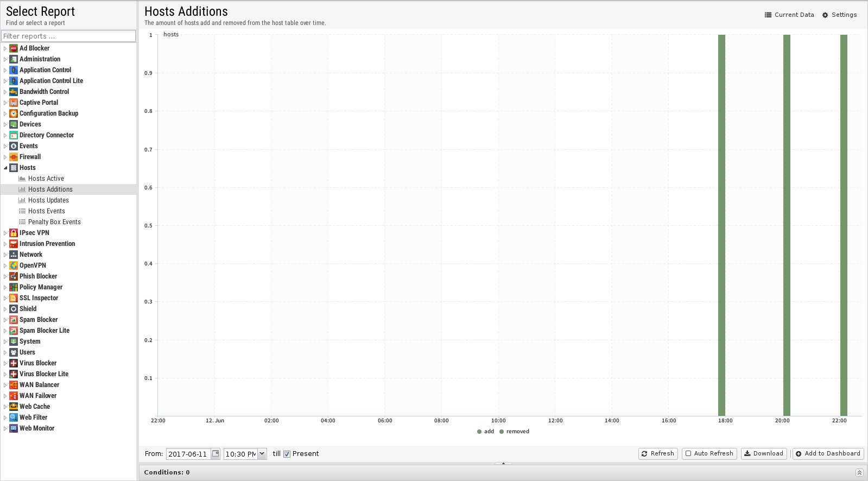This screenshot has height=481, width=868.
Task: Switch to Current Data view
Action: pos(789,15)
